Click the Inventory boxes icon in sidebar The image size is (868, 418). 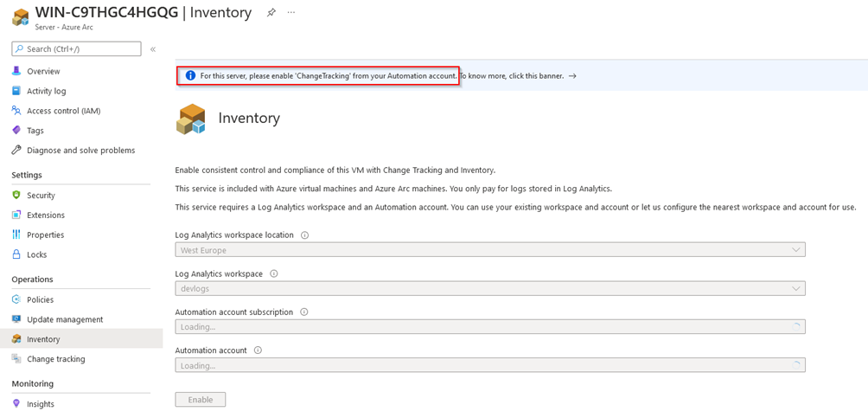[x=16, y=339]
